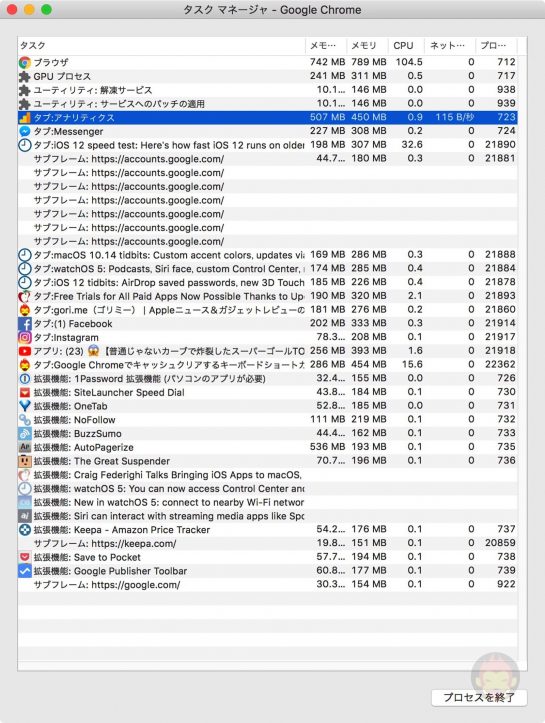Click the 536 MB AutoPagerize memory value
This screenshot has height=723, width=545.
[327, 447]
